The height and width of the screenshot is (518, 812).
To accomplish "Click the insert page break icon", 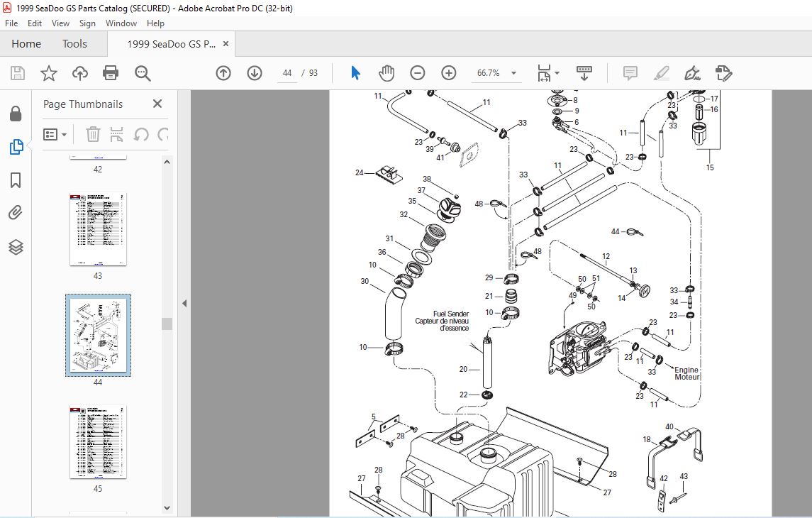I will point(117,135).
